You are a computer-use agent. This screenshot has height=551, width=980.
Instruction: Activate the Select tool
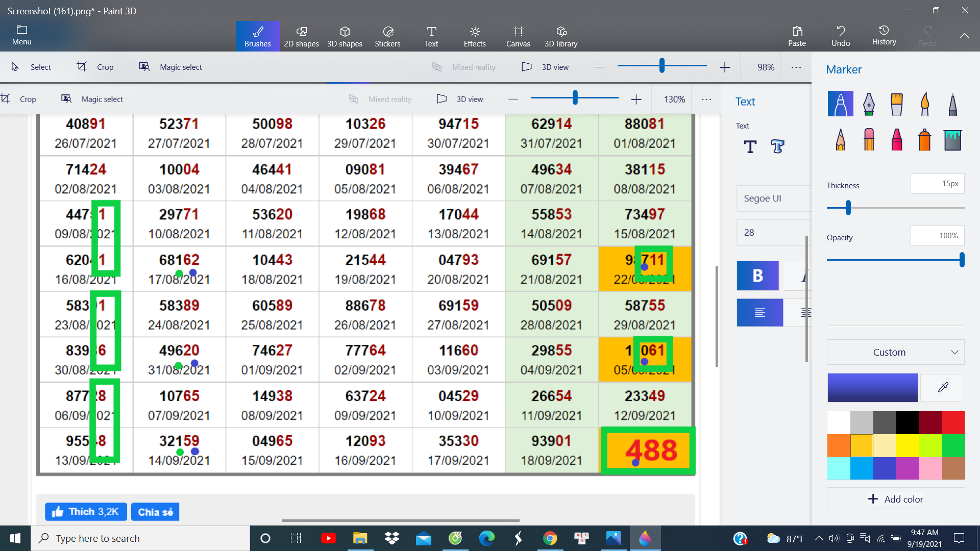pos(31,67)
